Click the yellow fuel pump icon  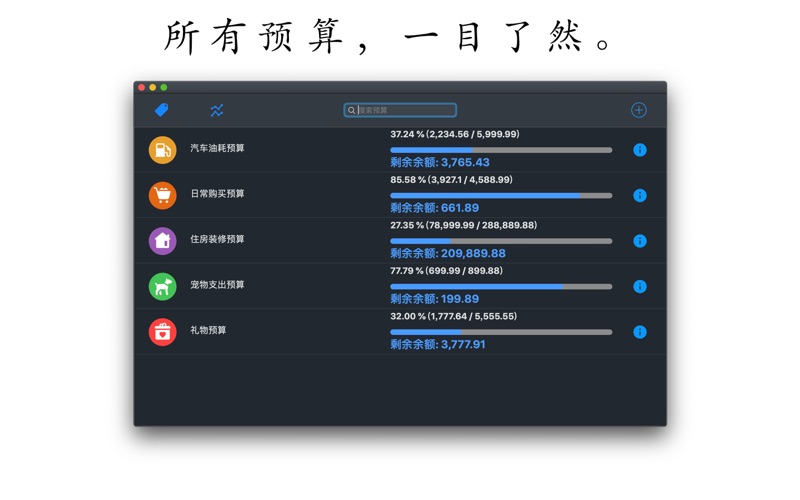click(162, 150)
